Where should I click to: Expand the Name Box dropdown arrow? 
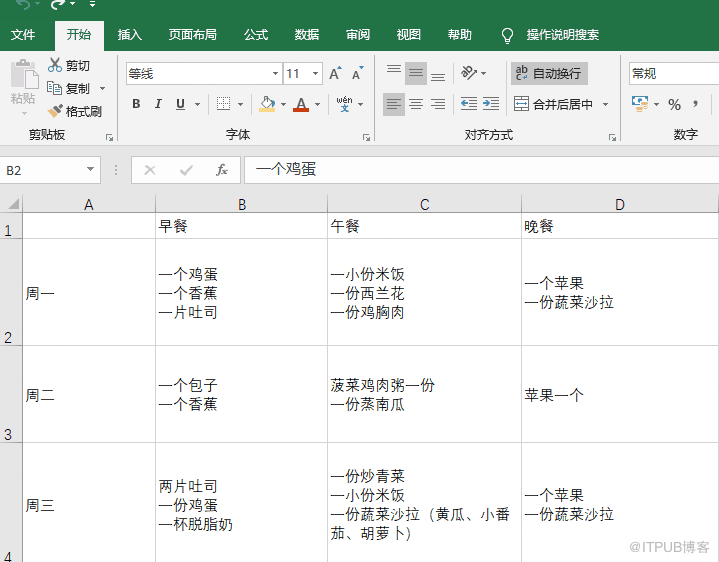point(90,170)
